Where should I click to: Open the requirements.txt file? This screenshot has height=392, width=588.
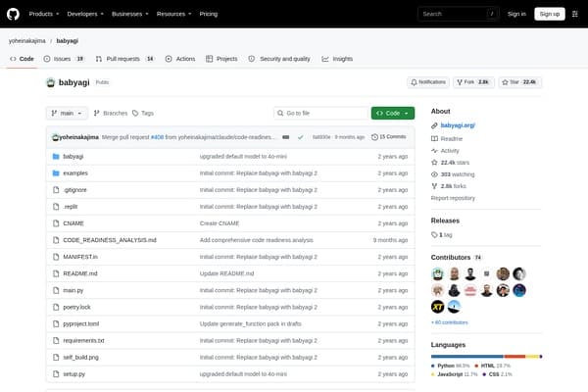click(83, 341)
